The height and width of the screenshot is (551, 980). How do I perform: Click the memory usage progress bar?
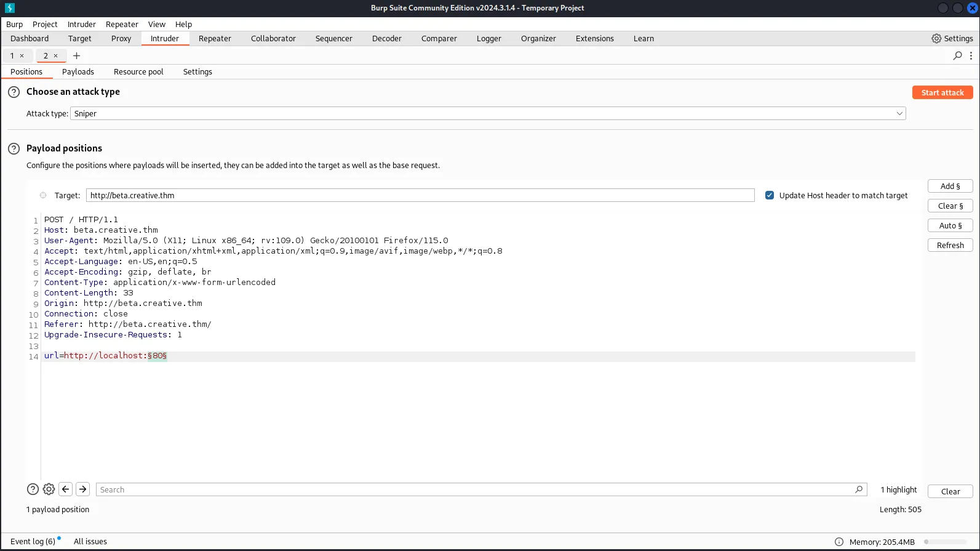pos(945,542)
